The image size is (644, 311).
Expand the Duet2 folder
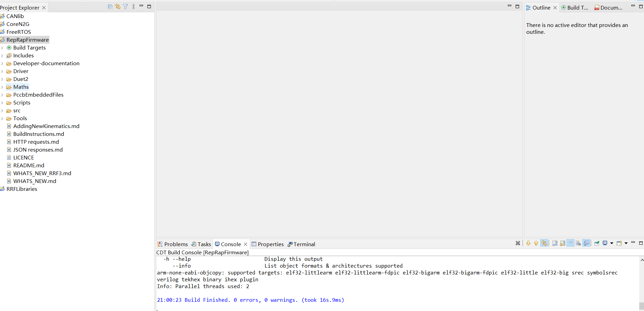pos(2,79)
